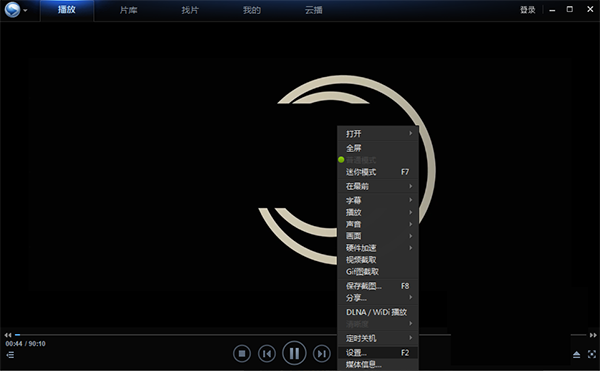Toggle the playlist panel icon

tap(10, 355)
